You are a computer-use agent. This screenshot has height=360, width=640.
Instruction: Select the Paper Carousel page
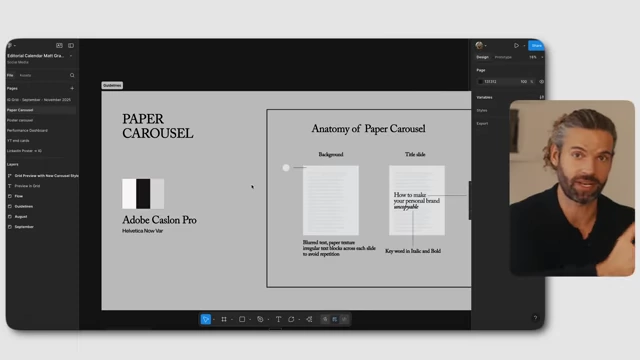pyautogui.click(x=41, y=110)
